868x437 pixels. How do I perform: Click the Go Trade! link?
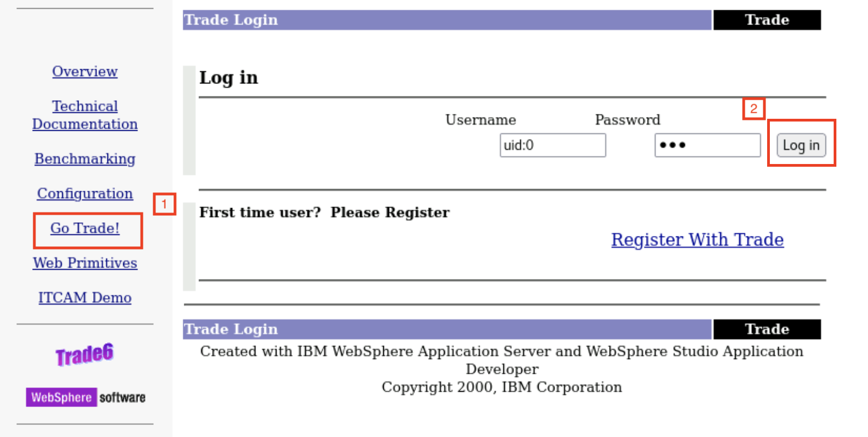[85, 228]
